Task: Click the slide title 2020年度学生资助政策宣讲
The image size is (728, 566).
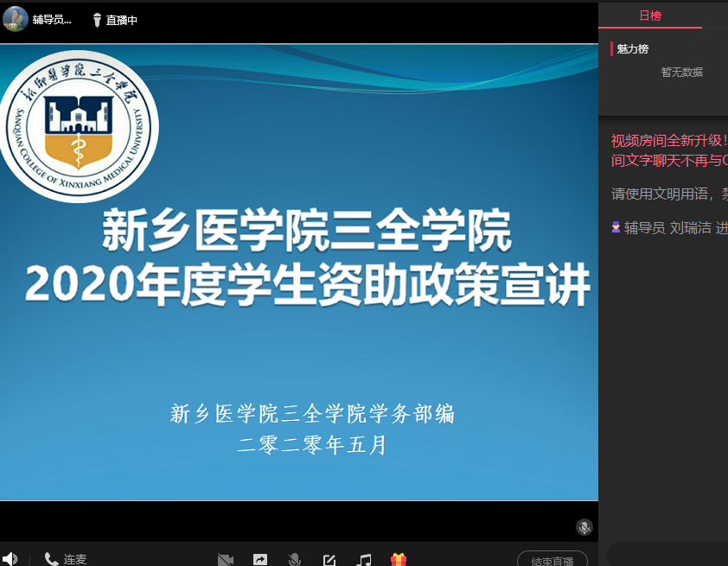Action: [x=307, y=283]
